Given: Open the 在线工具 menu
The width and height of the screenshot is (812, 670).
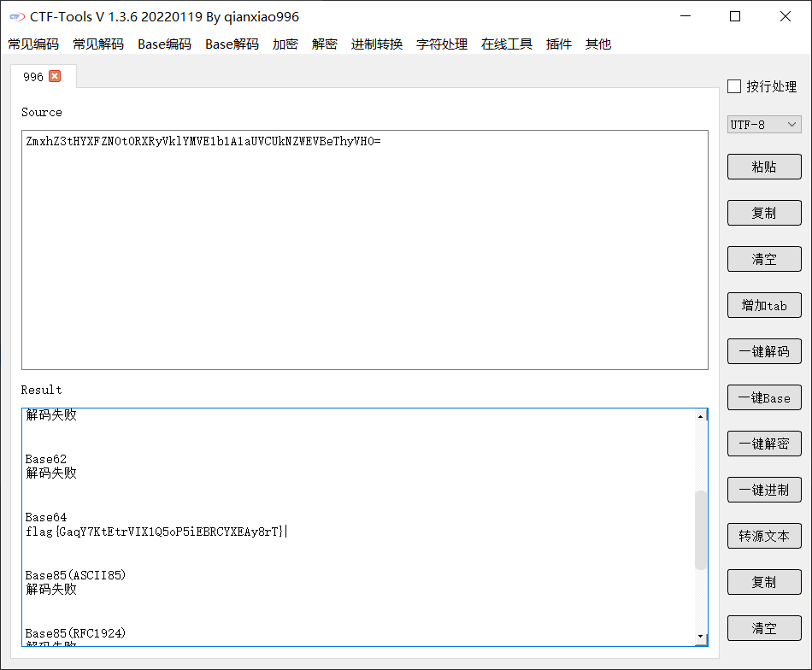Looking at the screenshot, I should (507, 44).
